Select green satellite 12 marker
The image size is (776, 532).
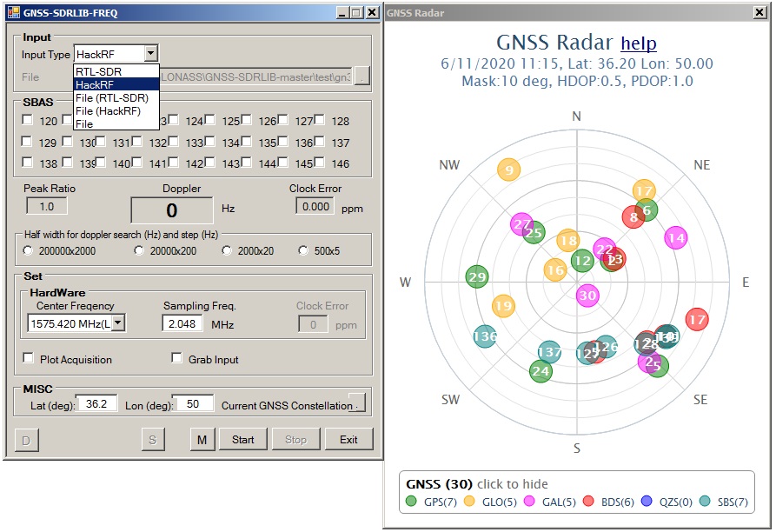tap(582, 261)
